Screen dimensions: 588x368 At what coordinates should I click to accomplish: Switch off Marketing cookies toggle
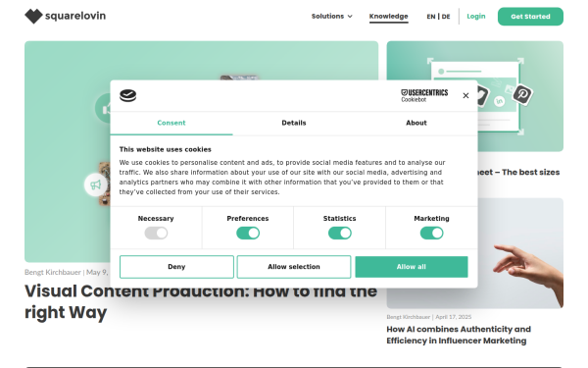coord(431,234)
